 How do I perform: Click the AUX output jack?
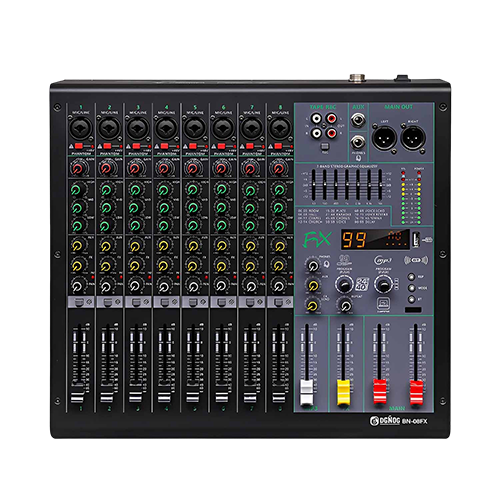(x=358, y=120)
